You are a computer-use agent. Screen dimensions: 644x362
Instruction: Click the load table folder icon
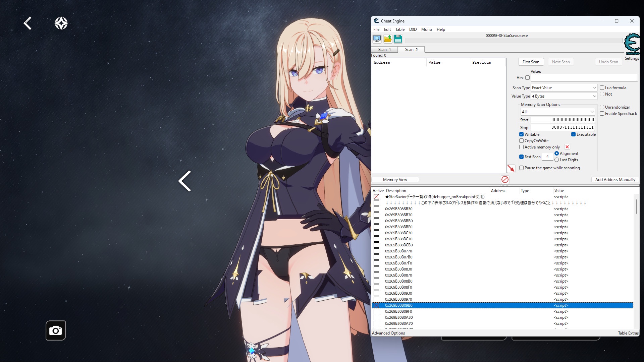(387, 39)
